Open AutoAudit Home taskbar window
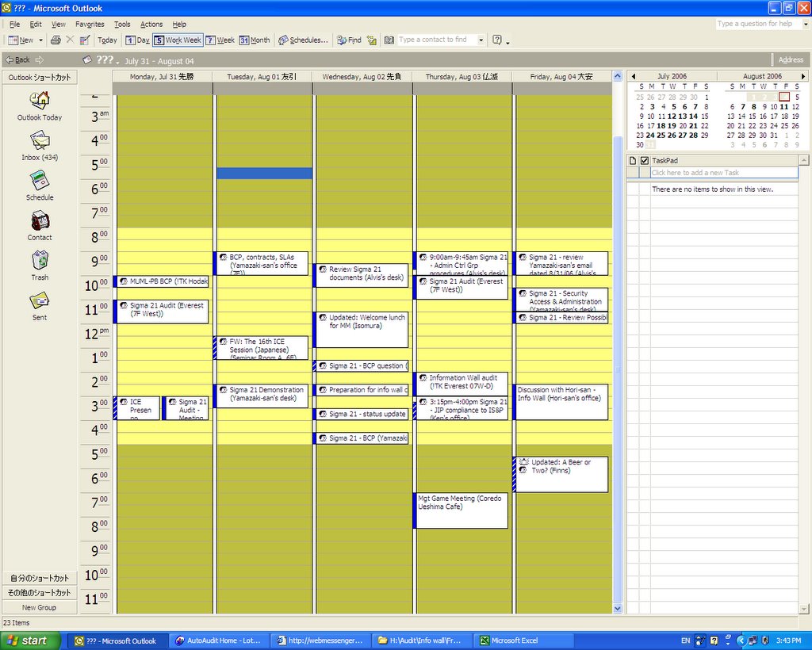Screen dimensions: 812x650 [x=218, y=640]
